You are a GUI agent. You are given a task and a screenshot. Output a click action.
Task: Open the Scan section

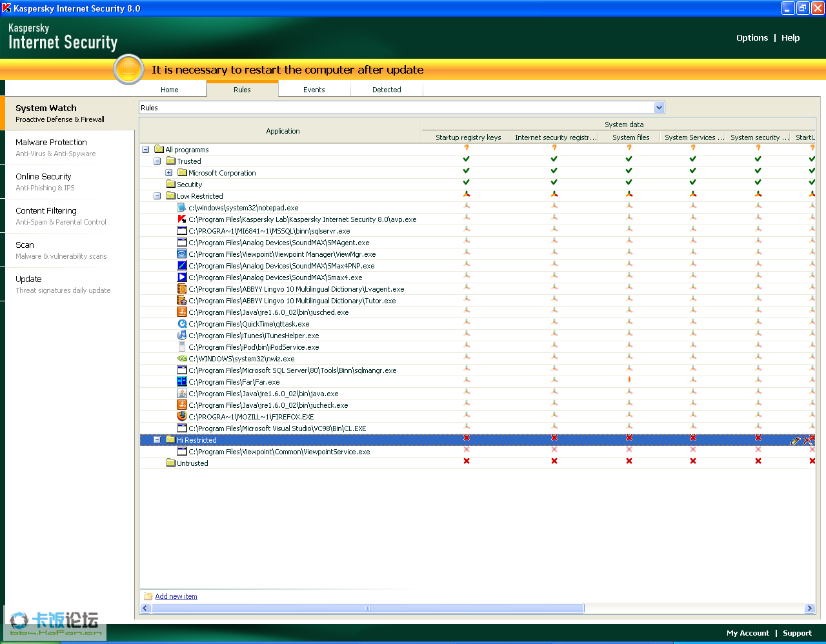point(68,250)
